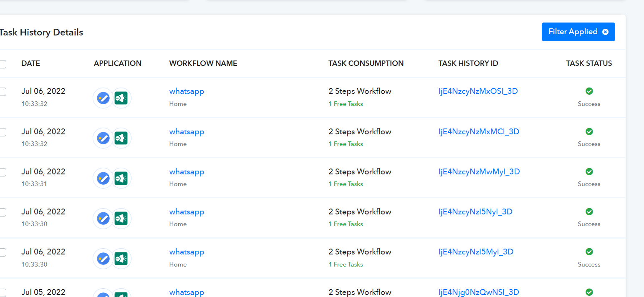Click Google Tasks icon in IjE4NzcyNzMxOSI_3D row
Screen dimensions: 644x297
pos(103,98)
